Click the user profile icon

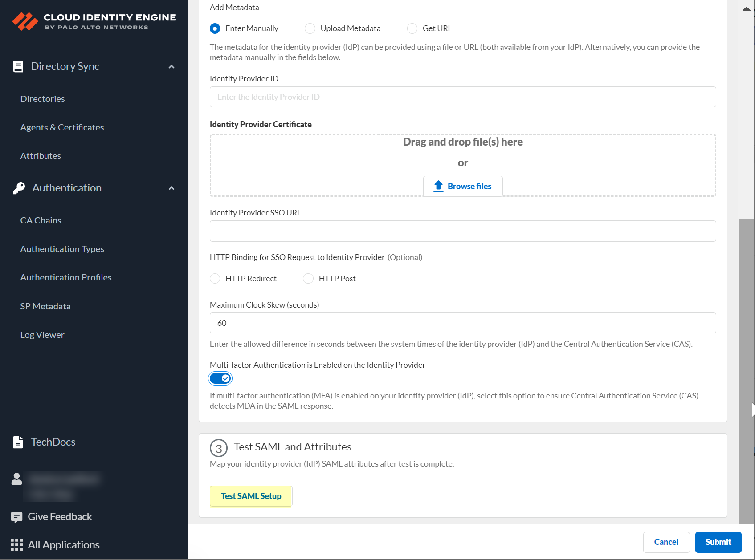point(16,479)
